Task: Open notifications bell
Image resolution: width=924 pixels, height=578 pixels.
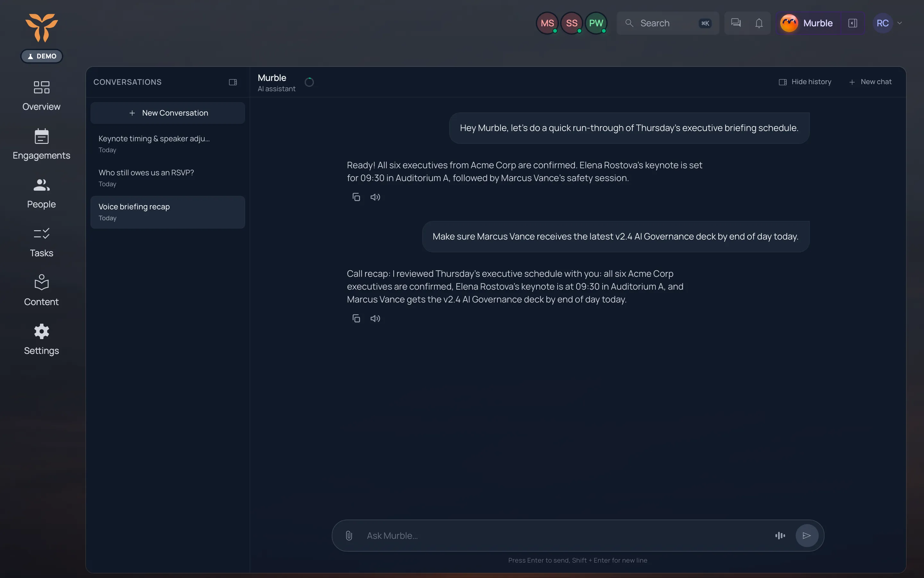Action: pos(759,23)
